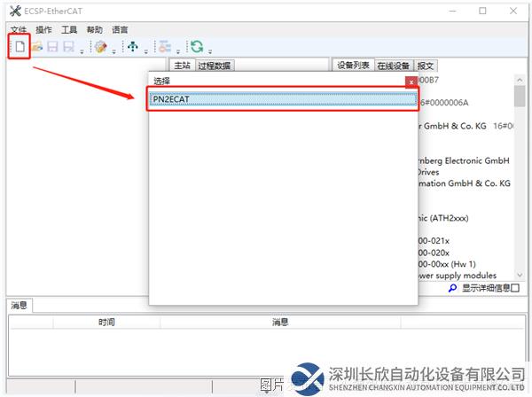Expand the overflow arrow after the save icons
Image resolution: width=532 pixels, height=397 pixels.
click(x=82, y=50)
